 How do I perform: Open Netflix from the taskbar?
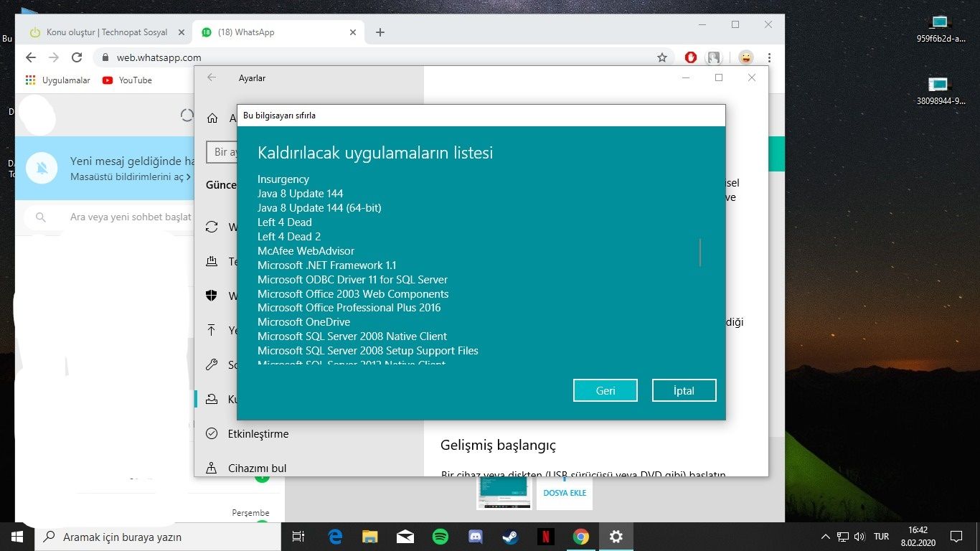tap(545, 537)
